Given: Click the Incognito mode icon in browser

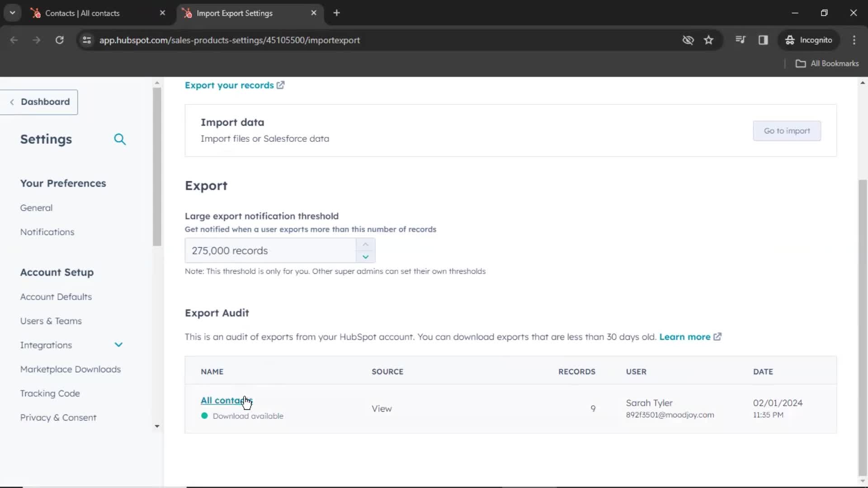Looking at the screenshot, I should 789,40.
